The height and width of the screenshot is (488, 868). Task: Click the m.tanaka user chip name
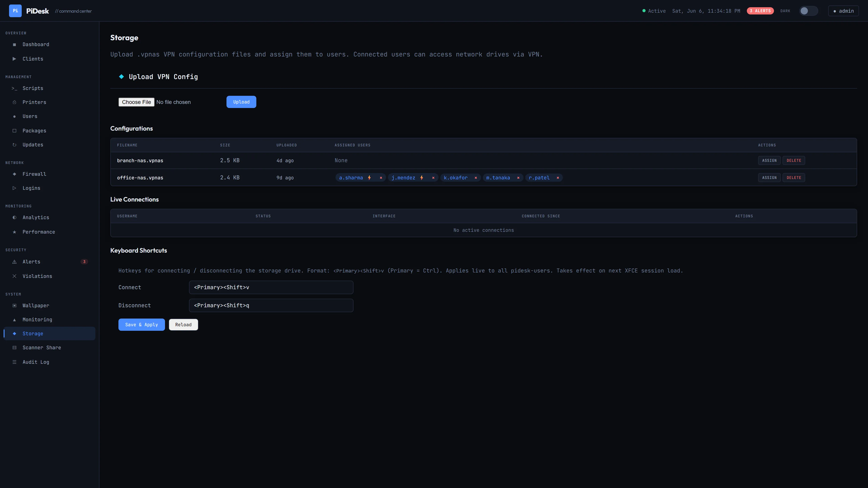click(x=498, y=178)
